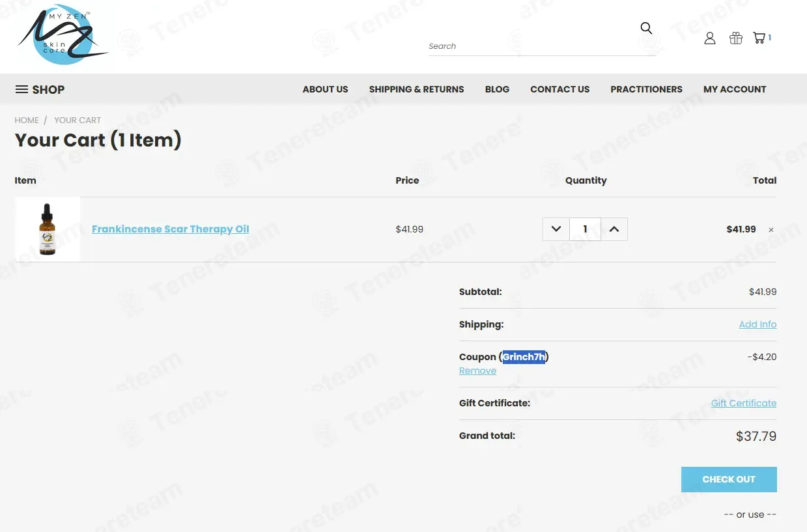Click the Your Cart (1 Item) heading
Viewport: 807px width, 532px height.
pyautogui.click(x=98, y=140)
